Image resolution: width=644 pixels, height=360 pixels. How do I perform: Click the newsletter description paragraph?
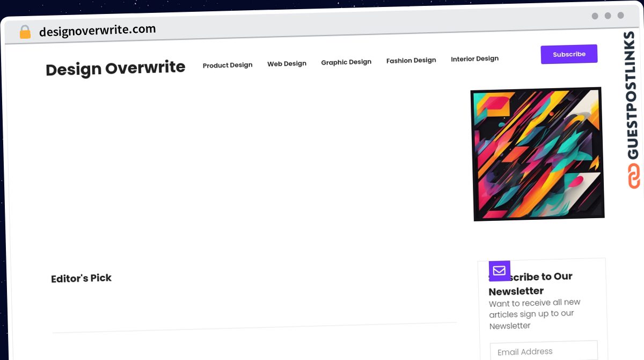coord(535,314)
